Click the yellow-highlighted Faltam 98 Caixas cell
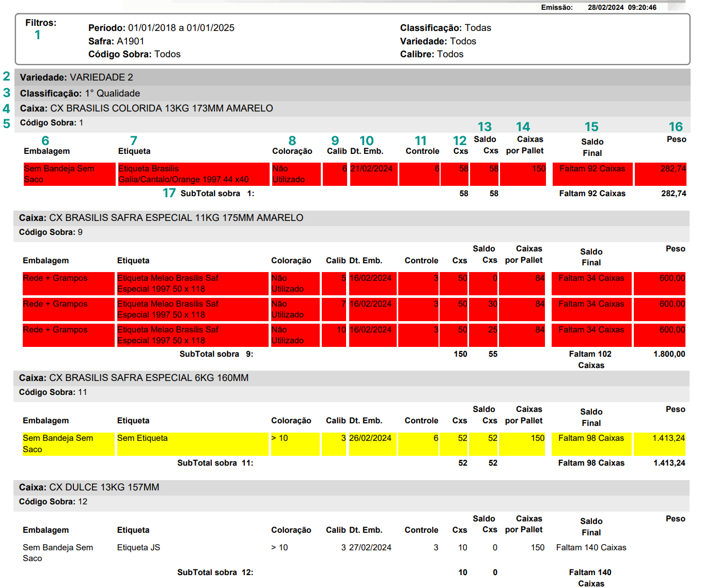 coord(591,438)
